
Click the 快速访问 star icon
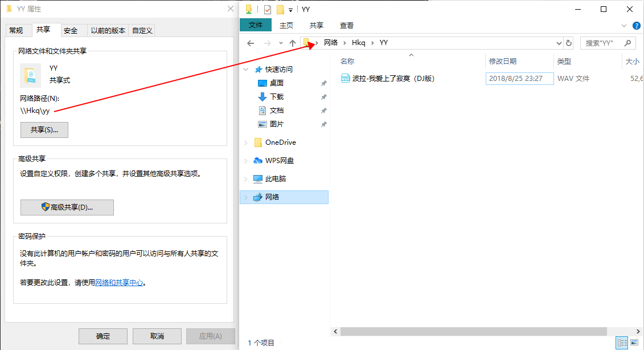click(x=259, y=69)
